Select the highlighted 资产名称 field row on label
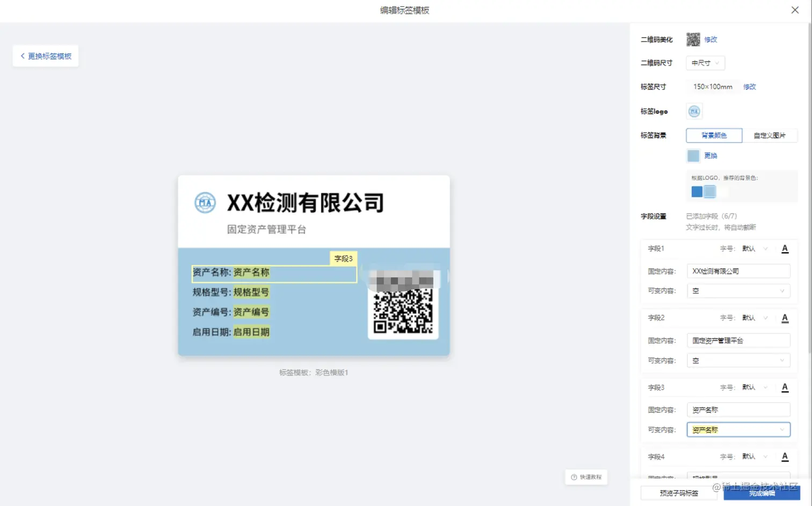 (274, 273)
